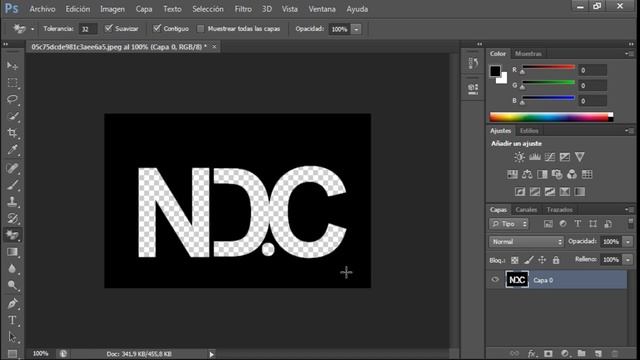Toggle the Suavizar checkbox
The image size is (640, 360).
click(x=109, y=28)
